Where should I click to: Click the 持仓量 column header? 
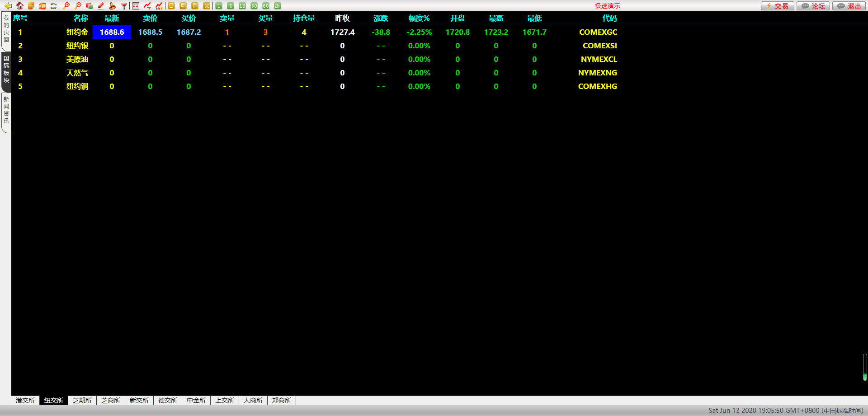(x=304, y=18)
